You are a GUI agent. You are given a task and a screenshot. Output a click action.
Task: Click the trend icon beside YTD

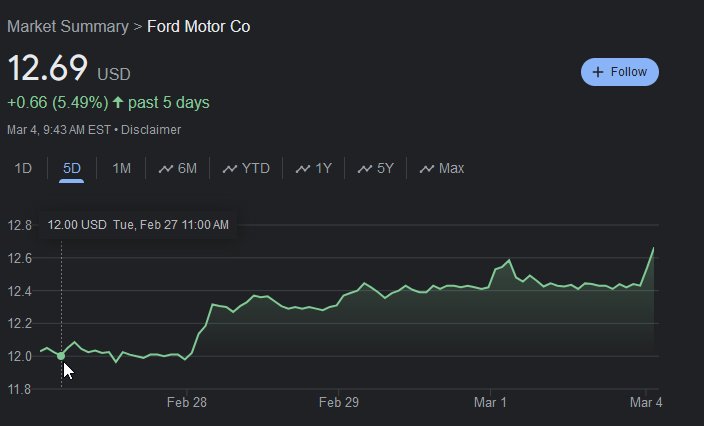(230, 169)
